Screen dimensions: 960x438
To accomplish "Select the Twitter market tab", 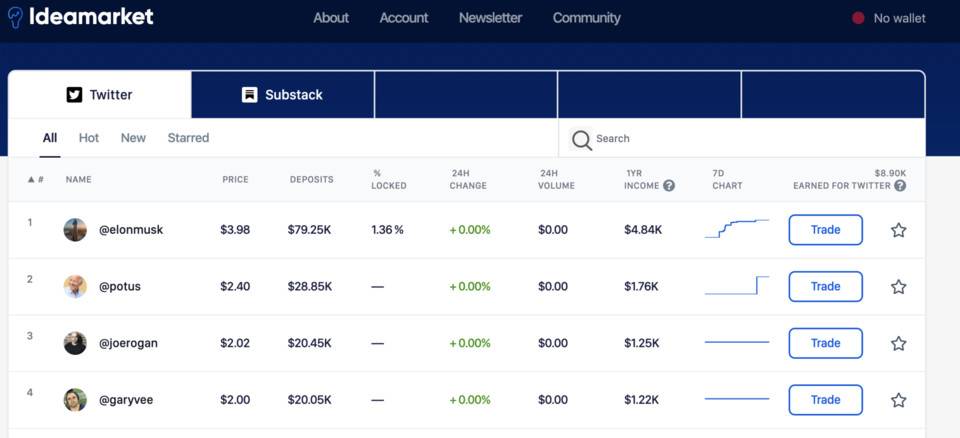I will 99,95.
